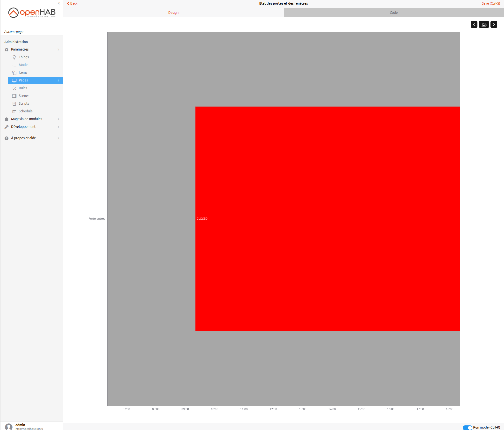Image resolution: width=504 pixels, height=430 pixels.
Task: Click the Porte entrée axis label
Action: click(97, 219)
